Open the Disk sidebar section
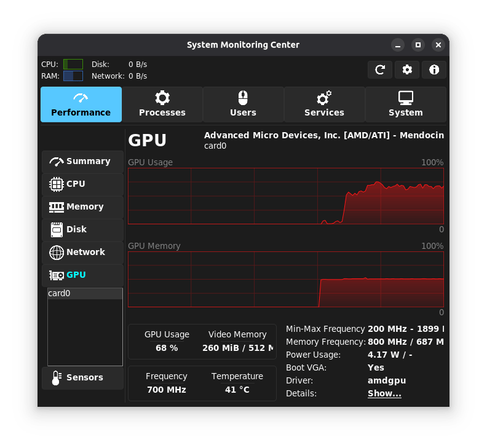 pos(82,230)
